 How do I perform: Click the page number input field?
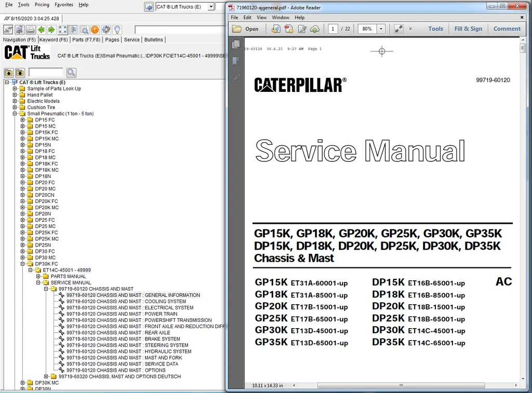332,29
